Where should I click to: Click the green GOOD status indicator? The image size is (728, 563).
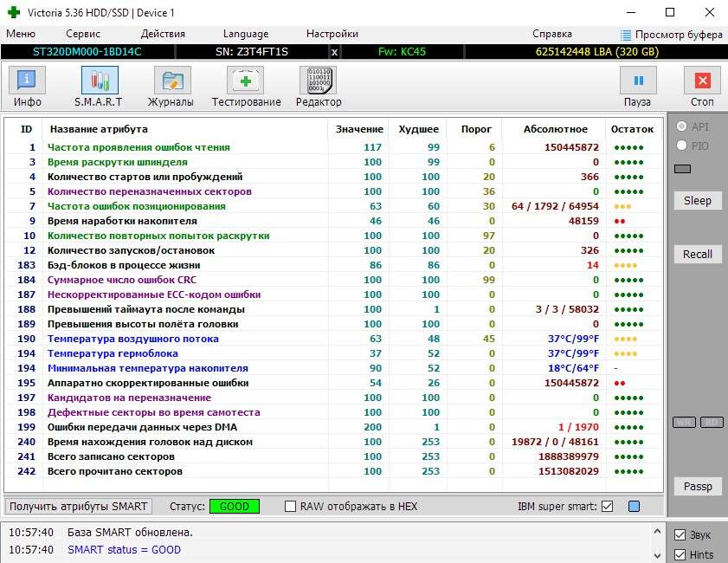click(235, 507)
